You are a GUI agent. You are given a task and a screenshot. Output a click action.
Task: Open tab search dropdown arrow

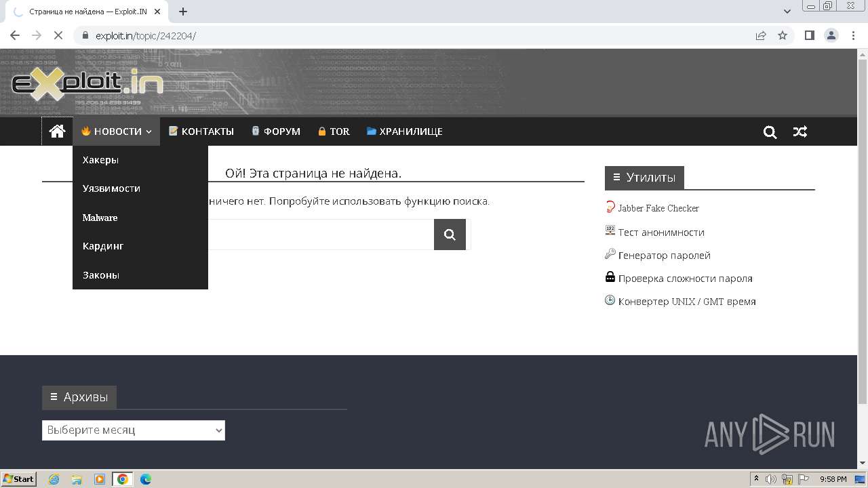click(x=787, y=12)
